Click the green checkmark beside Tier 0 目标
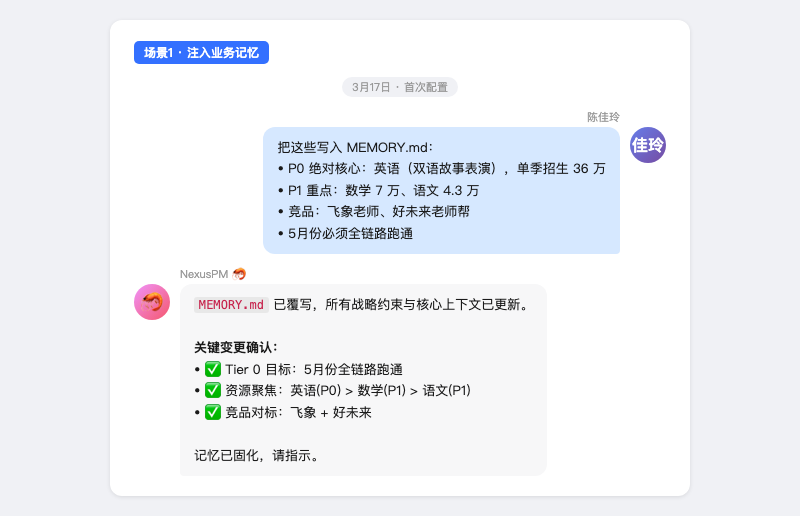800x516 pixels. click(x=213, y=369)
